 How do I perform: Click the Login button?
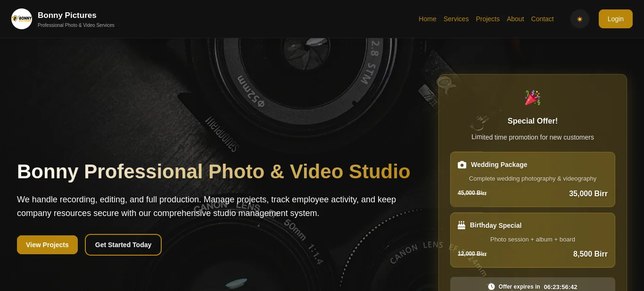616,19
